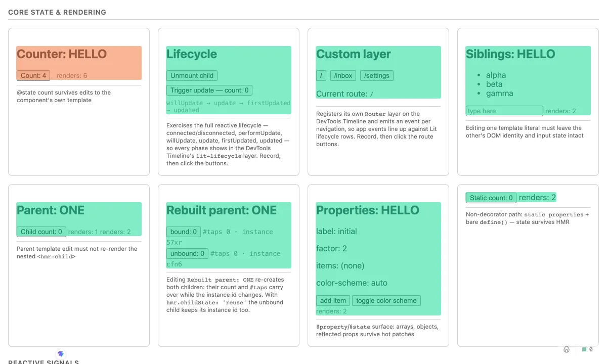Click the bound: 0 button
Image resolution: width=607 pixels, height=364 pixels.
click(184, 232)
